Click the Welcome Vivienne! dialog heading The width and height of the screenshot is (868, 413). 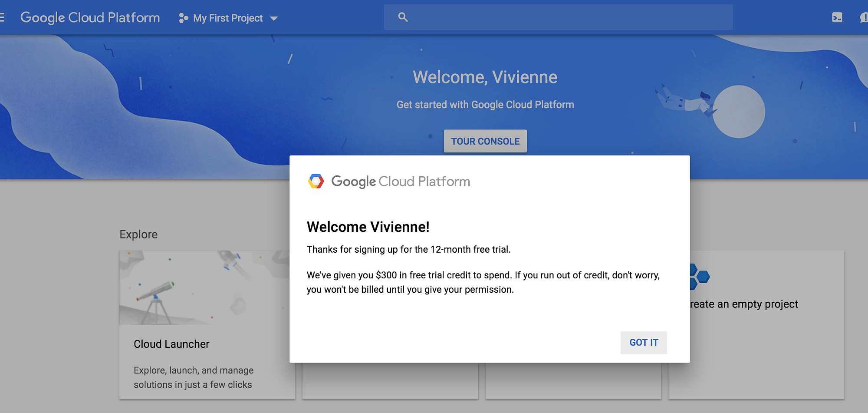click(x=368, y=227)
